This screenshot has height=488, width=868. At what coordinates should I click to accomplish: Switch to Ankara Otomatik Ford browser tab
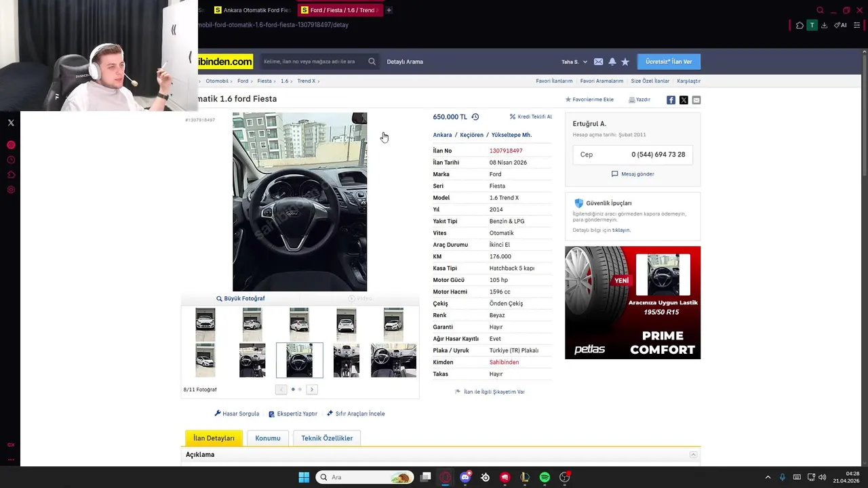(252, 10)
